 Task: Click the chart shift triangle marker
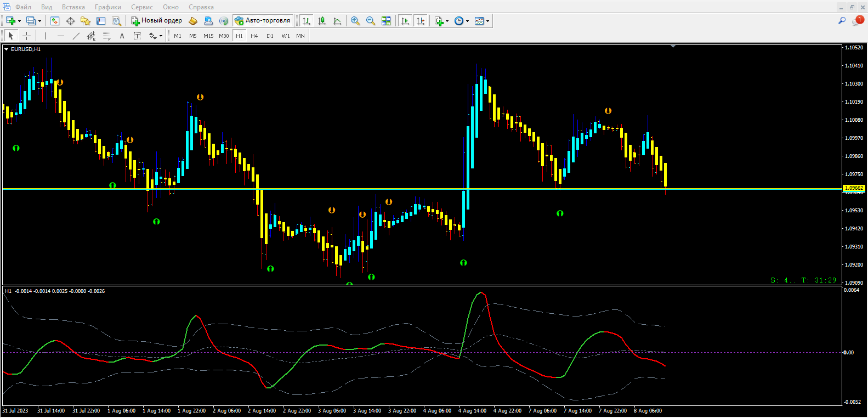pos(673,47)
